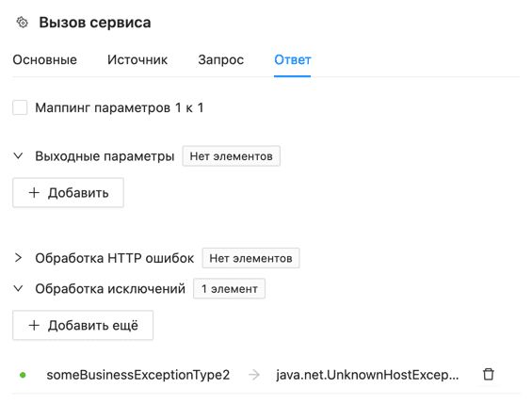Select the someBusinessExceptionType2 text
532x404 pixels.
(x=138, y=375)
